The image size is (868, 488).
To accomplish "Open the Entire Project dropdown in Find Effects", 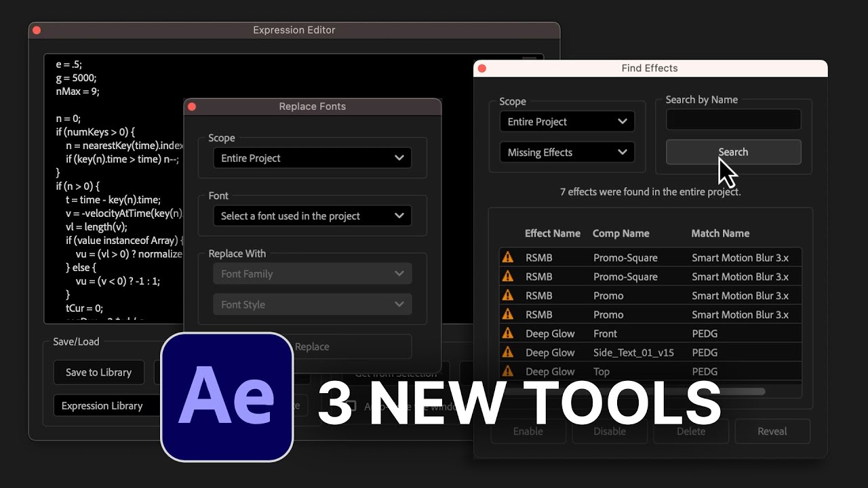I will (x=567, y=122).
